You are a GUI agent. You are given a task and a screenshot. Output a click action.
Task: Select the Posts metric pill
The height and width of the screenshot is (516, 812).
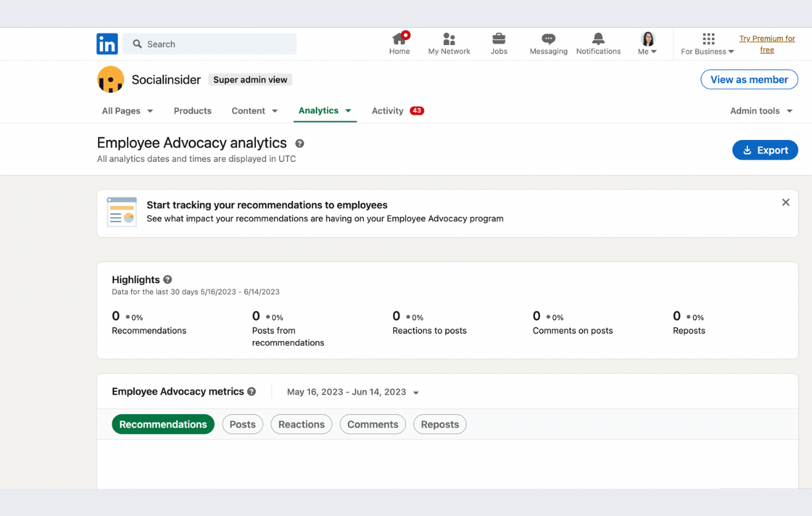243,424
